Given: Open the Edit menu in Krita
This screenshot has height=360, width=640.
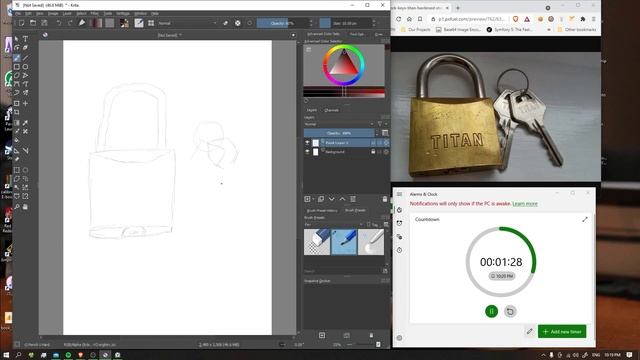Looking at the screenshot, I should (28, 13).
